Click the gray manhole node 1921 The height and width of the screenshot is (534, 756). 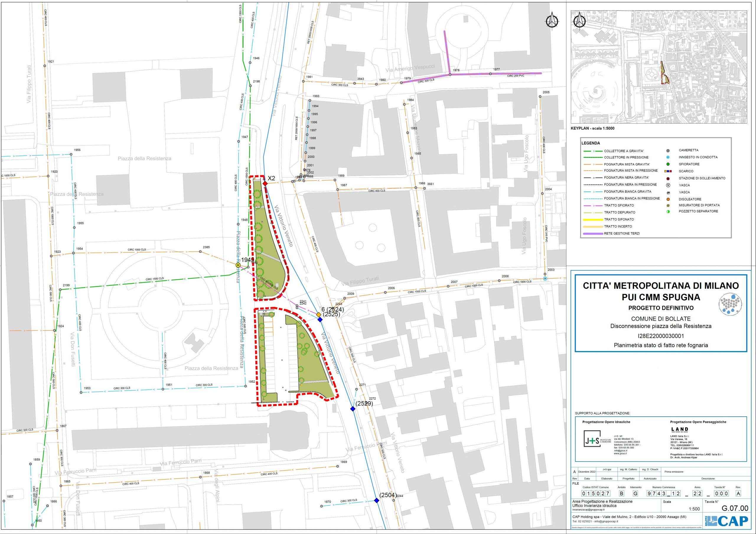(45, 66)
